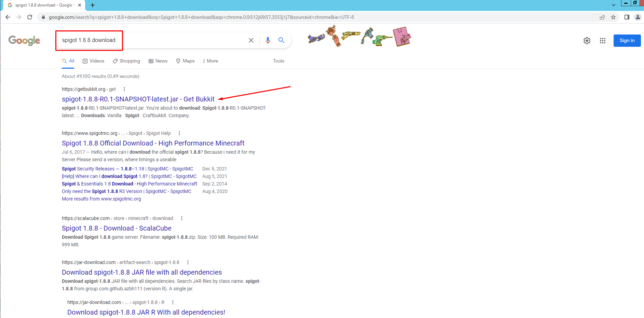Switch to the Shopping tab

(x=126, y=61)
